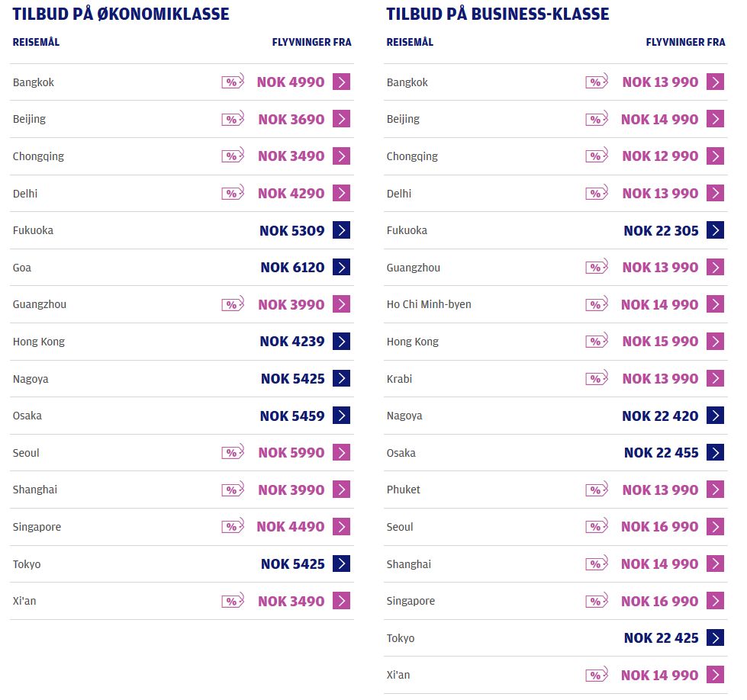The width and height of the screenshot is (747, 700).
Task: Click the discount tag icon for economy Singapore
Action: pyautogui.click(x=233, y=526)
